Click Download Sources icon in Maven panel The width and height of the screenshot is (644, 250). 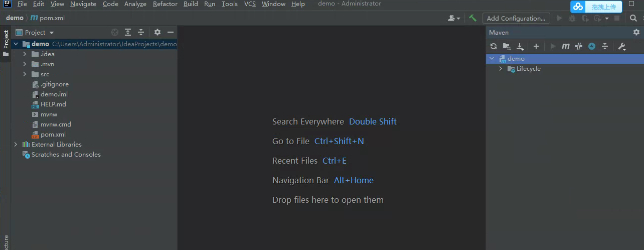520,46
